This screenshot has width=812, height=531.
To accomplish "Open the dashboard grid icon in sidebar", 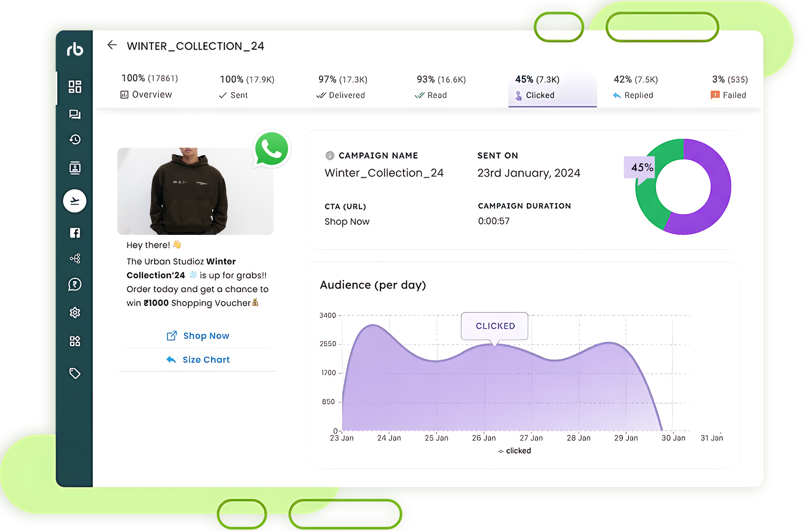I will tap(75, 87).
